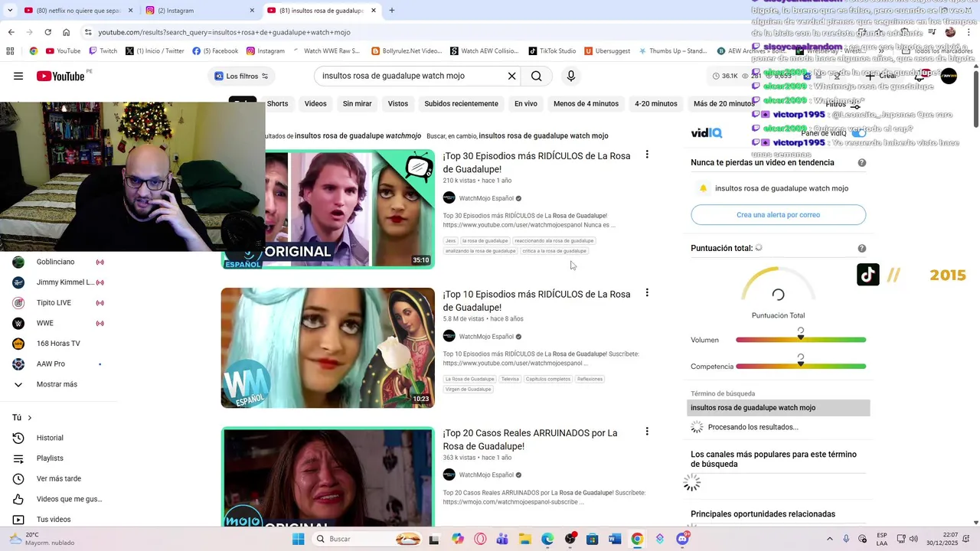This screenshot has height=551, width=980.
Task: Click the crítica a la rosa de guadalupe tag
Action: coord(555,251)
